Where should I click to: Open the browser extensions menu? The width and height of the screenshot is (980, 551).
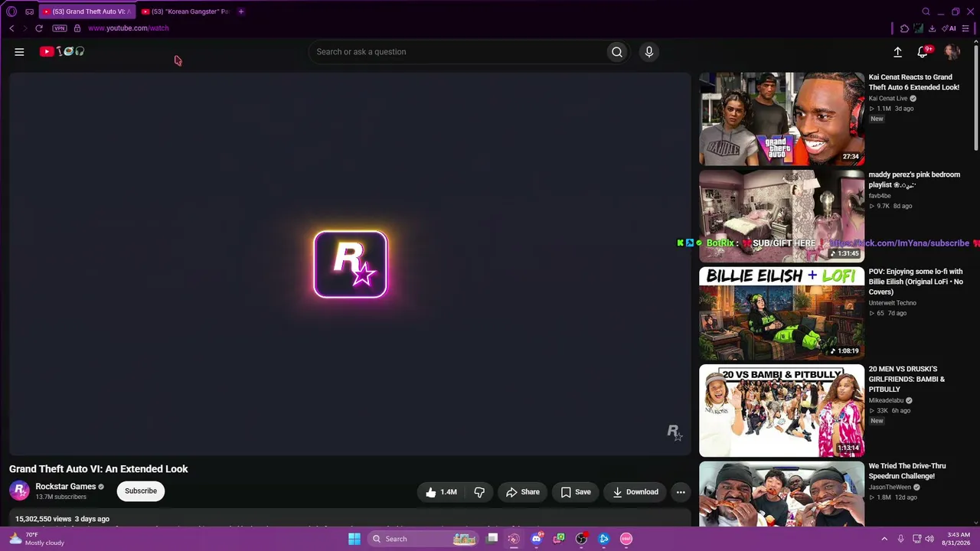[904, 28]
